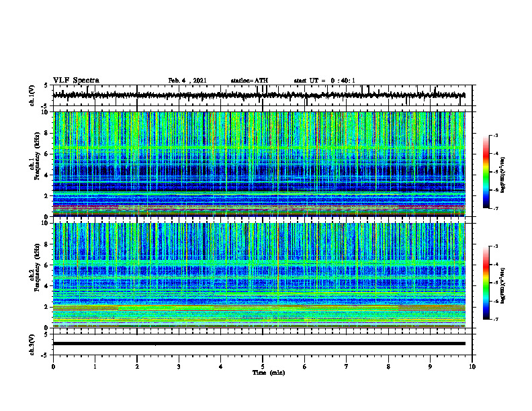This screenshot has width=532, height=411.
Task: Click the log(PSD) label beside ch.2 colorbar
Action: [x=504, y=285]
